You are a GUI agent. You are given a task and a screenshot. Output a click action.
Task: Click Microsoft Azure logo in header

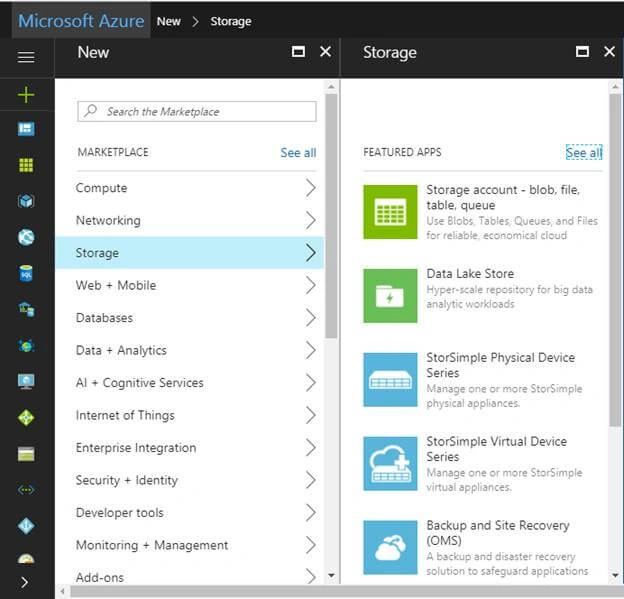(x=81, y=21)
